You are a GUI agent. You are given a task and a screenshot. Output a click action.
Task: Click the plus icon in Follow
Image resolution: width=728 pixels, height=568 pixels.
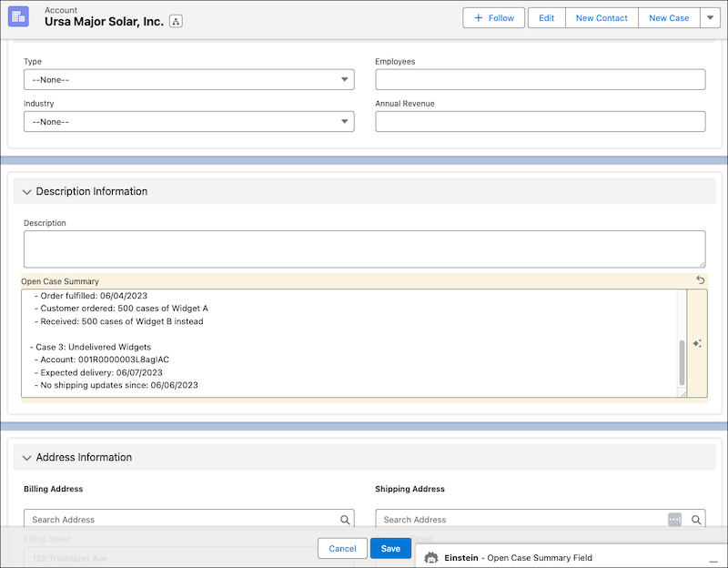479,17
